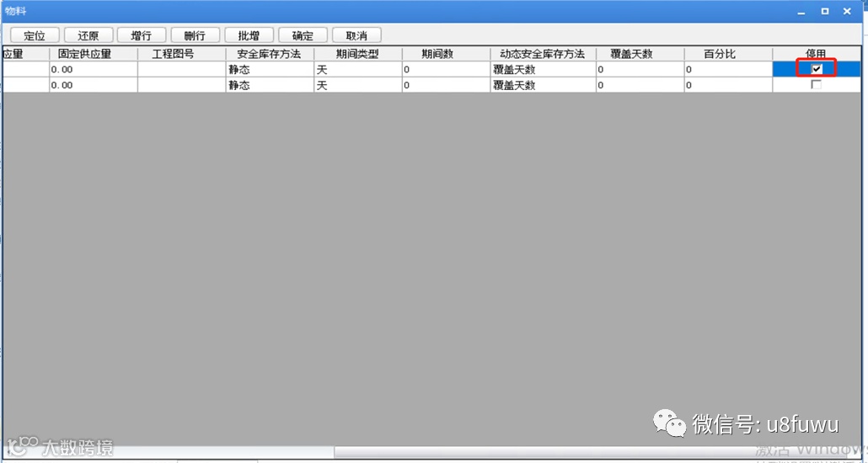Click the 定位 button
Screen dimensions: 868x463
pos(35,35)
